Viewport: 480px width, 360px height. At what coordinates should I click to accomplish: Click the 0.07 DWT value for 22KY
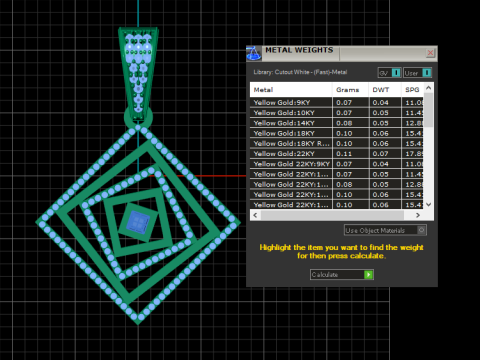(381, 154)
